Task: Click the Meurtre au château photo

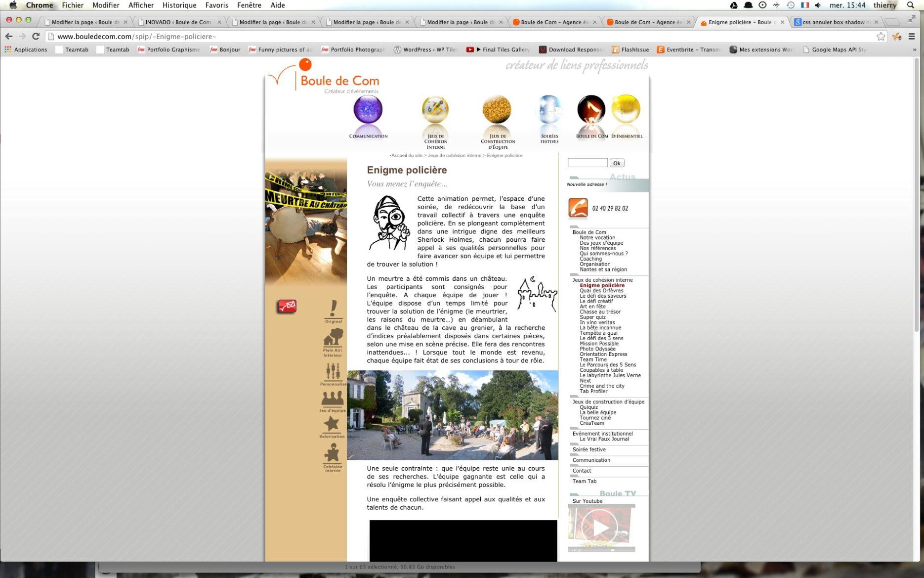Action: click(306, 222)
